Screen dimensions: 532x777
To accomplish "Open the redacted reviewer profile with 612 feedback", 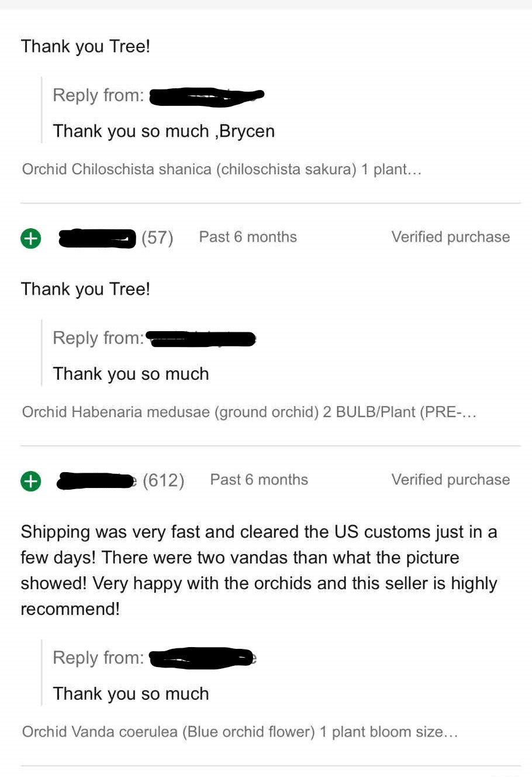I will [x=96, y=481].
